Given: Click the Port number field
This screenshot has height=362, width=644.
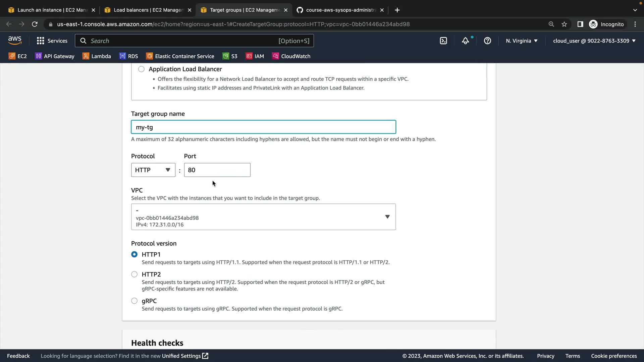Looking at the screenshot, I should [217, 170].
